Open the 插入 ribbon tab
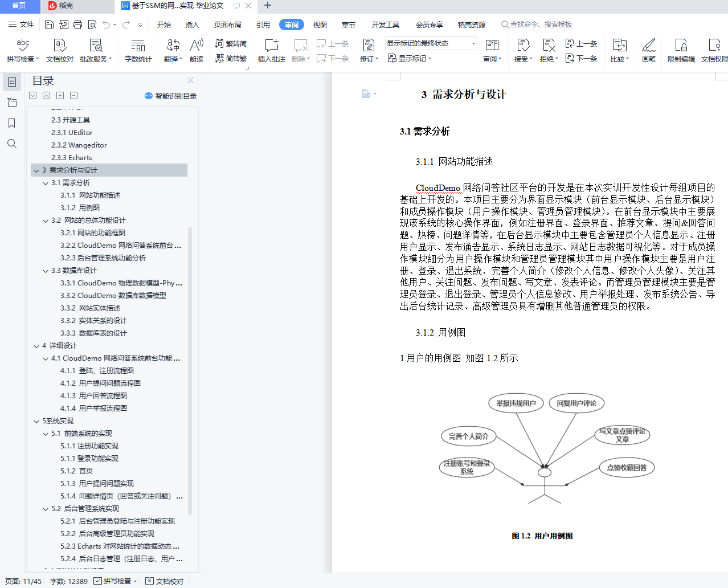This screenshot has height=588, width=728. click(x=193, y=24)
